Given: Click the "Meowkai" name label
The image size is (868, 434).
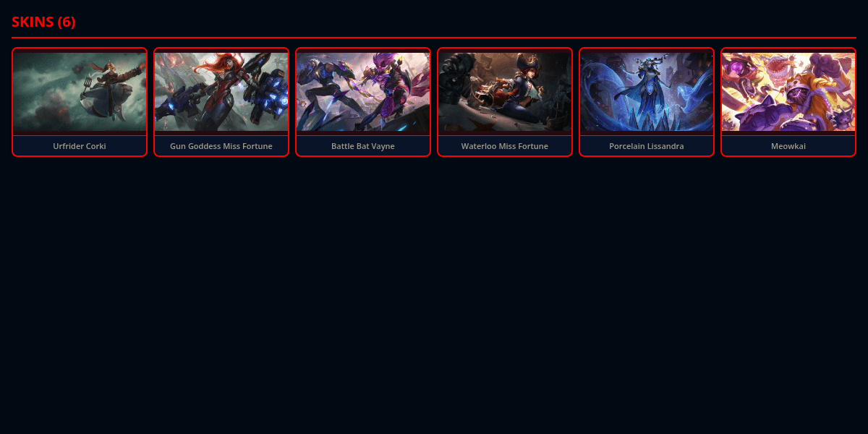Looking at the screenshot, I should 788,146.
